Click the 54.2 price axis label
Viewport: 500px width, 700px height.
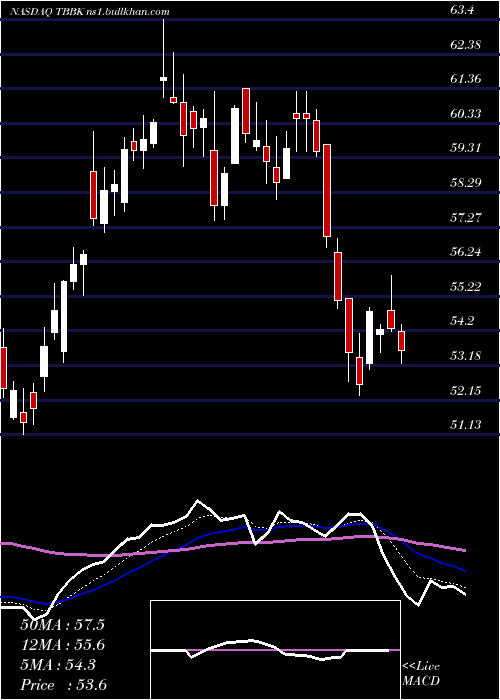pyautogui.click(x=461, y=321)
